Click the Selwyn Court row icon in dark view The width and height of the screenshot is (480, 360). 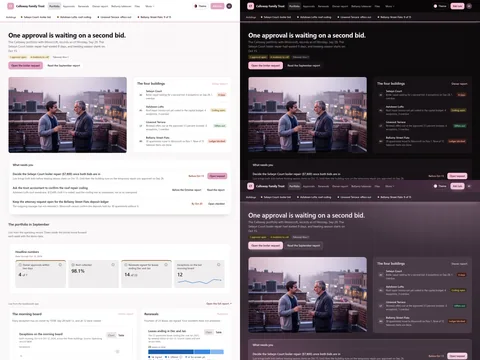pos(381,95)
